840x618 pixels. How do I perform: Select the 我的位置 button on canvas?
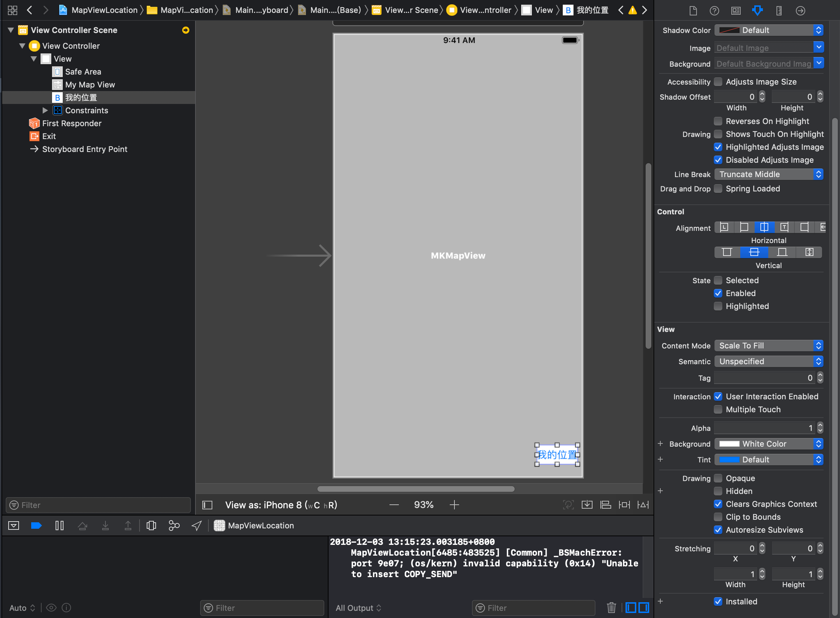click(x=557, y=455)
